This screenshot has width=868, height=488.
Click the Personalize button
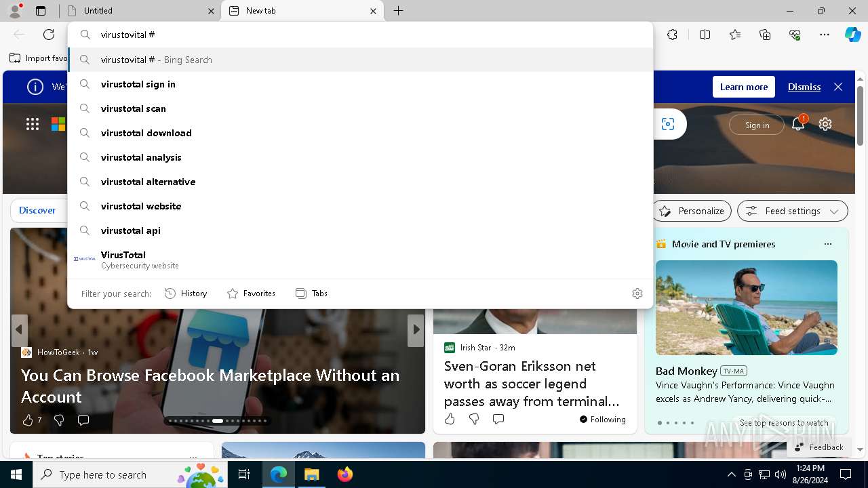pyautogui.click(x=692, y=211)
